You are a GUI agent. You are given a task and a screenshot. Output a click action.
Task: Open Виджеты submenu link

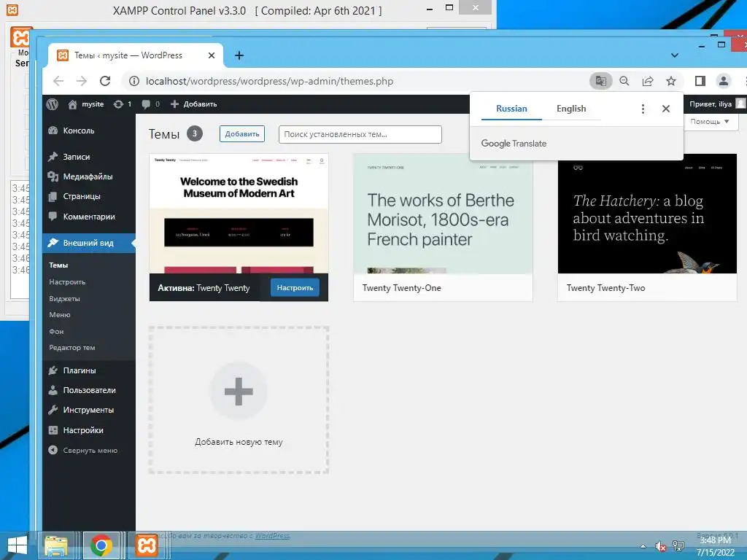coord(64,298)
